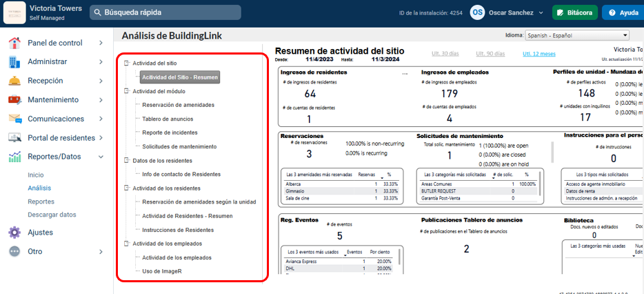Click the Eventos column sort arrow
The image size is (644, 294).
click(x=346, y=255)
